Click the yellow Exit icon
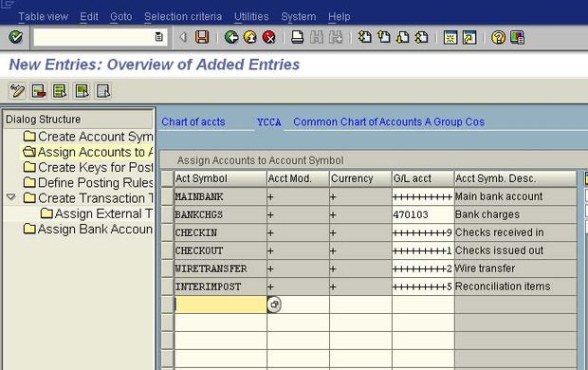Screen dimensions: 588x370 (x=250, y=37)
